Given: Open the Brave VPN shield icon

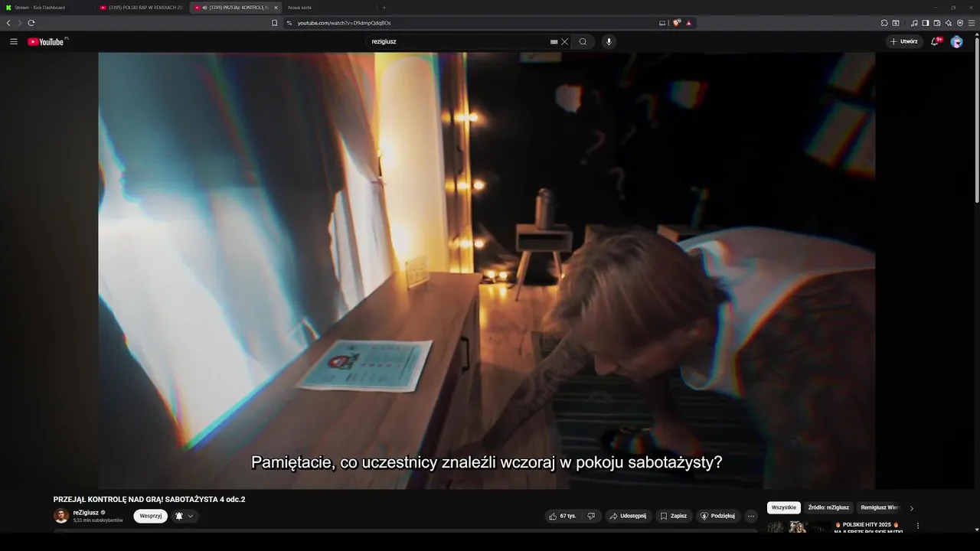Looking at the screenshot, I should 959,23.
